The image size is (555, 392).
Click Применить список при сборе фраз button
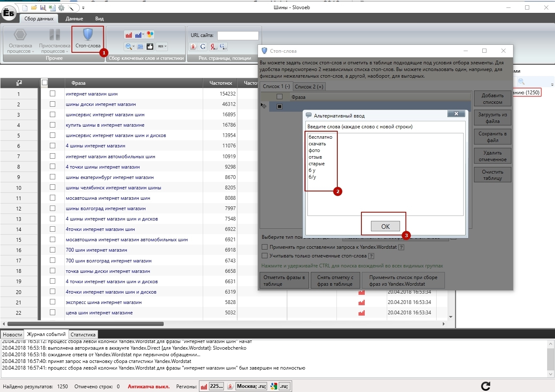403,281
